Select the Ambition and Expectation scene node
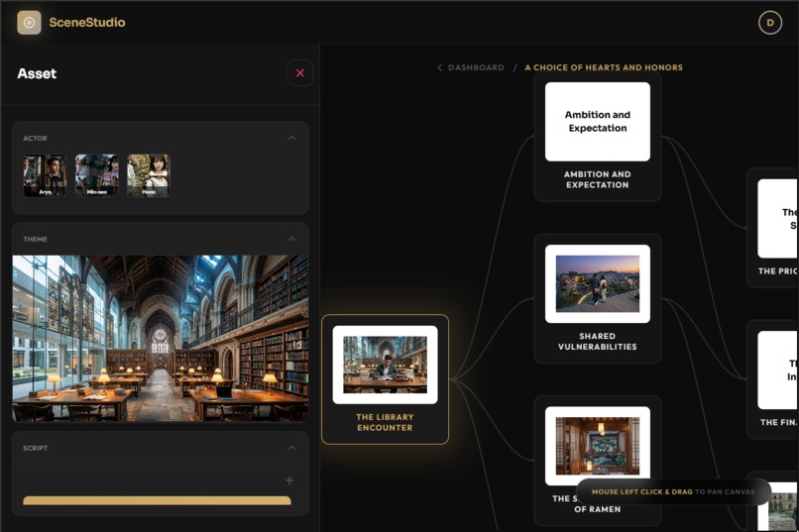Viewport: 799px width, 532px height. tap(598, 137)
